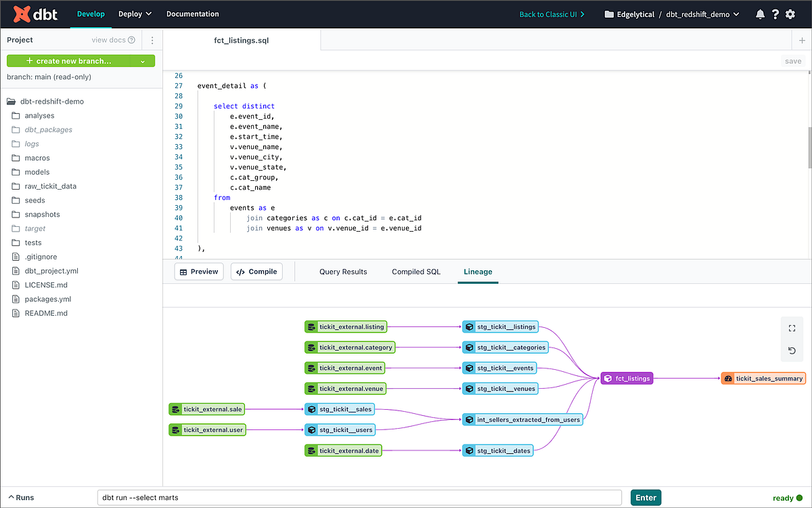Screen dimensions: 812x508
Task: Select tickit_external.listing source node
Action: coord(345,326)
